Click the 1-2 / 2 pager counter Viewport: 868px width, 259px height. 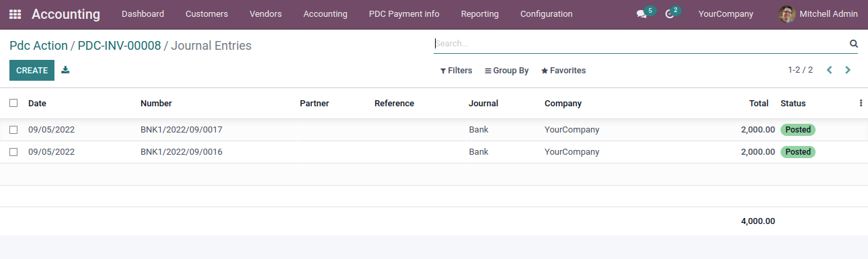[800, 70]
